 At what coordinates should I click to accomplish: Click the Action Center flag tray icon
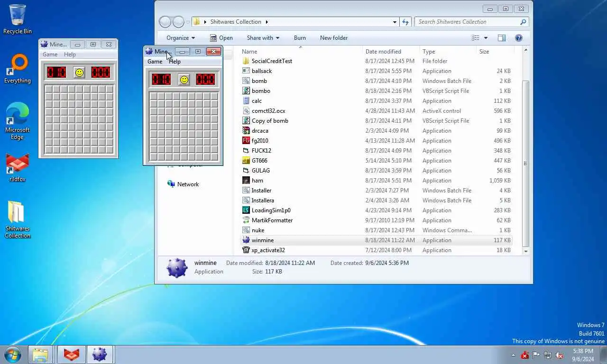click(536, 355)
